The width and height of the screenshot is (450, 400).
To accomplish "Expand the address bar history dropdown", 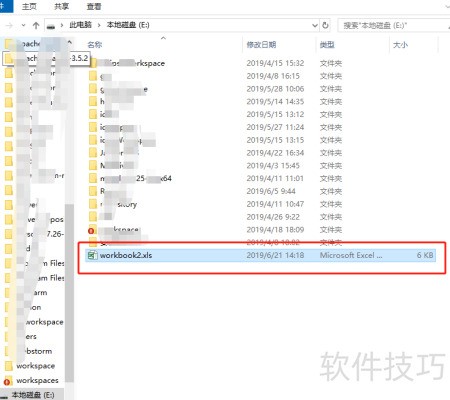I will pos(314,25).
